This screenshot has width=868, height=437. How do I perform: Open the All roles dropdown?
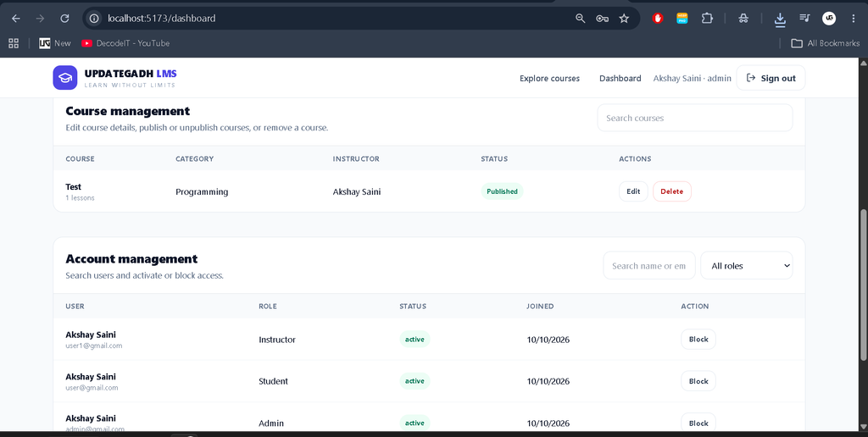click(746, 266)
